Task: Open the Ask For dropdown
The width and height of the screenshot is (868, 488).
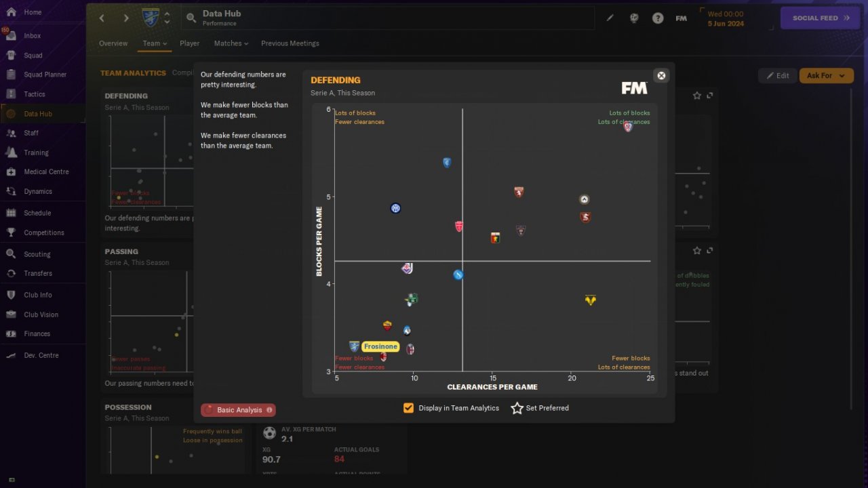Action: tap(826, 76)
